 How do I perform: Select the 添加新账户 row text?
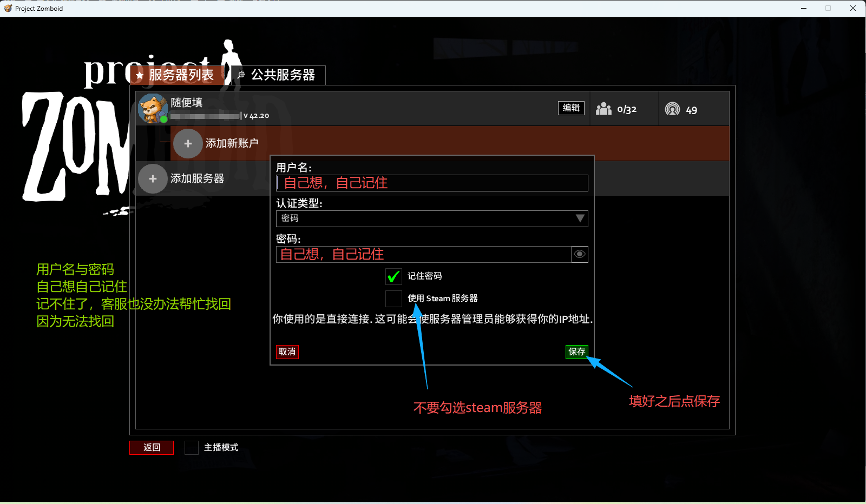click(232, 143)
